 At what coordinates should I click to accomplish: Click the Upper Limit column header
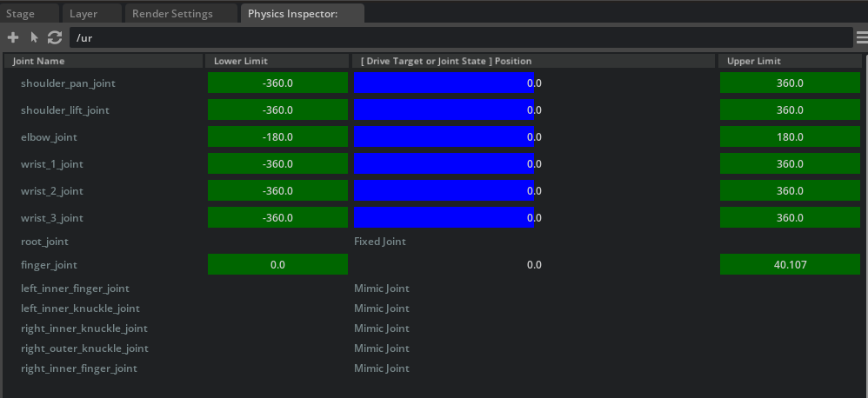[x=753, y=61]
